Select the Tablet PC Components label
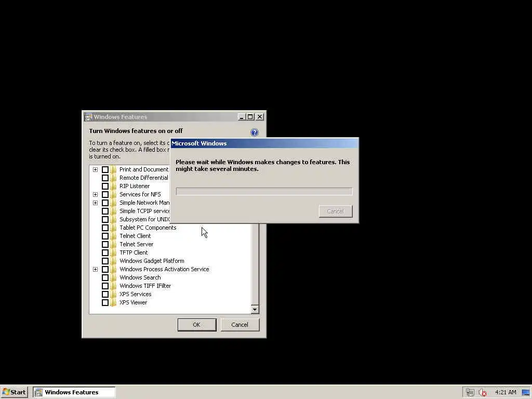 148,228
